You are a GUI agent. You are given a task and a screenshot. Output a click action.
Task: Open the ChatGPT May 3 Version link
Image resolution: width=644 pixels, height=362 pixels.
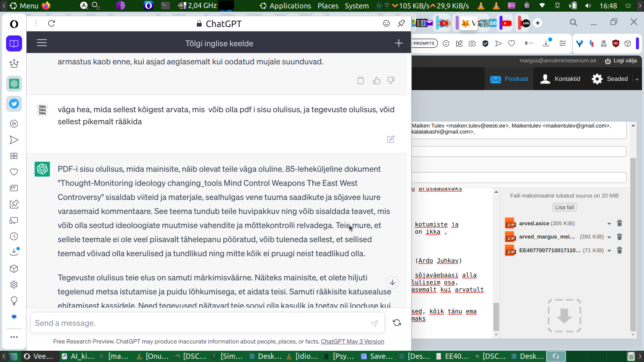coord(353,341)
